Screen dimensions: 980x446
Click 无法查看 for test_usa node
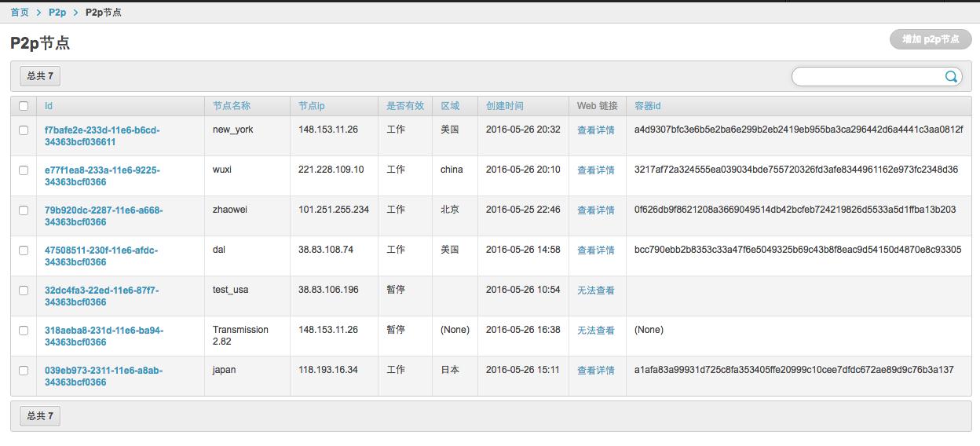[x=596, y=291]
